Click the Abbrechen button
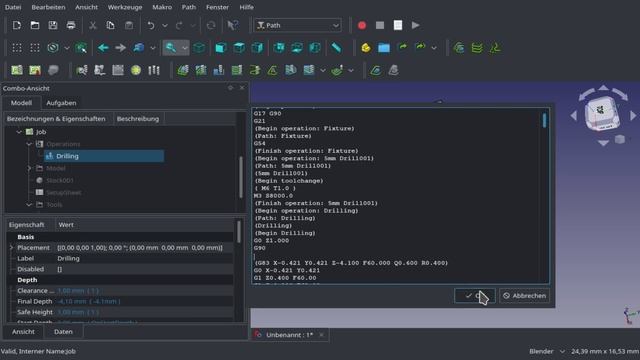The width and height of the screenshot is (640, 360). click(524, 296)
